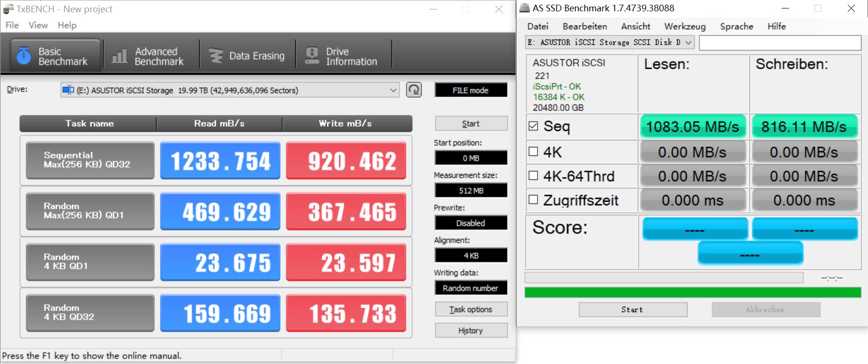The image size is (868, 364).
Task: Click the Measurement size value 512 MB
Action: [x=471, y=190]
